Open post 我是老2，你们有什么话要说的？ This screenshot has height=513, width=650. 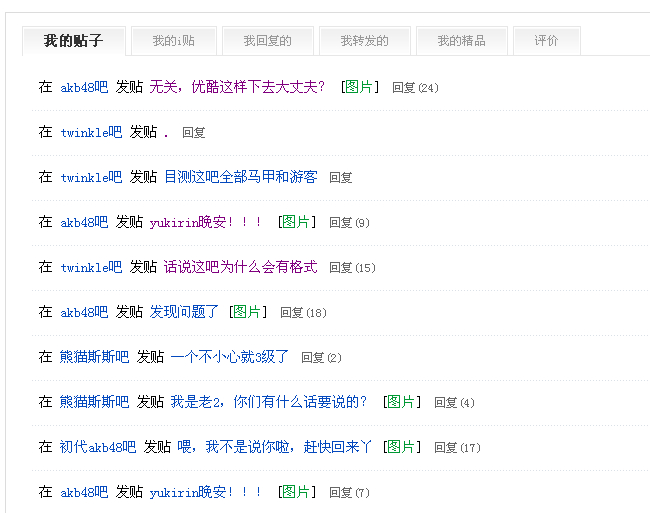click(269, 402)
